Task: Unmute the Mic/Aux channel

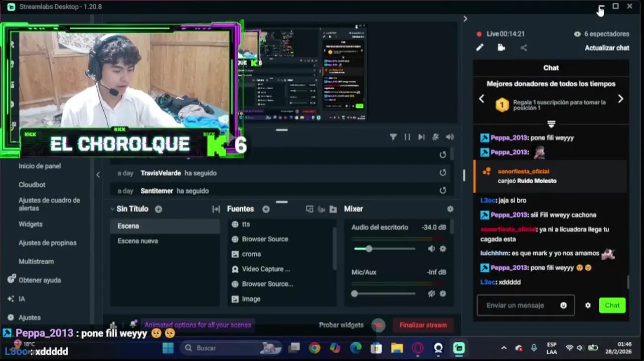Action: [431, 294]
